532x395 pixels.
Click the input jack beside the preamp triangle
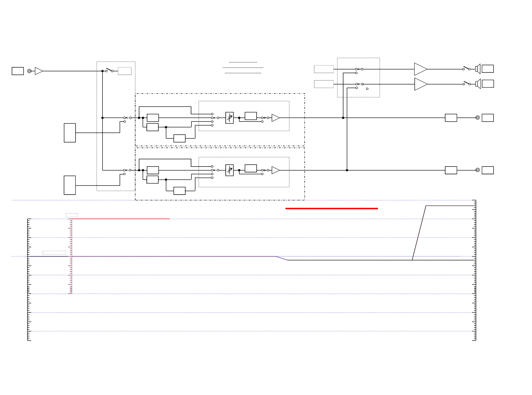click(x=29, y=71)
